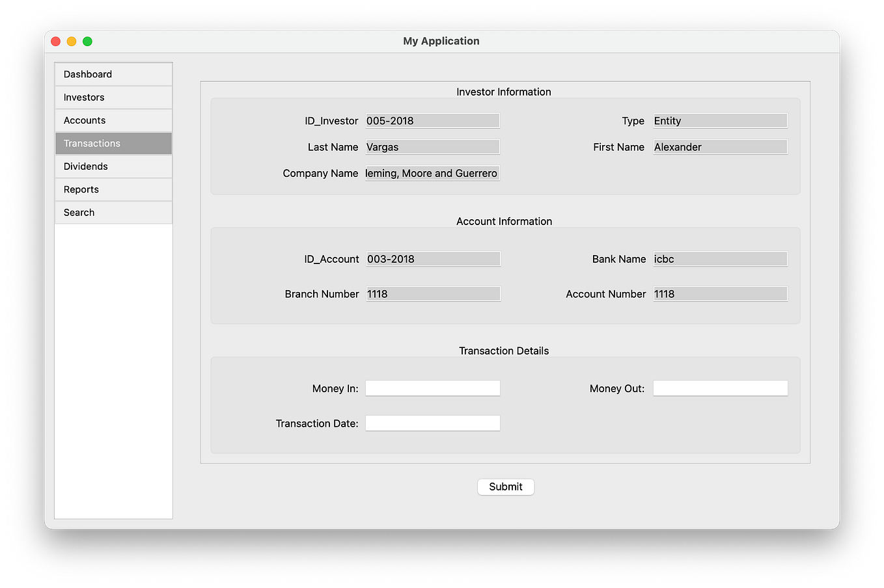
Task: Select the Transaction Date field
Action: pos(432,423)
